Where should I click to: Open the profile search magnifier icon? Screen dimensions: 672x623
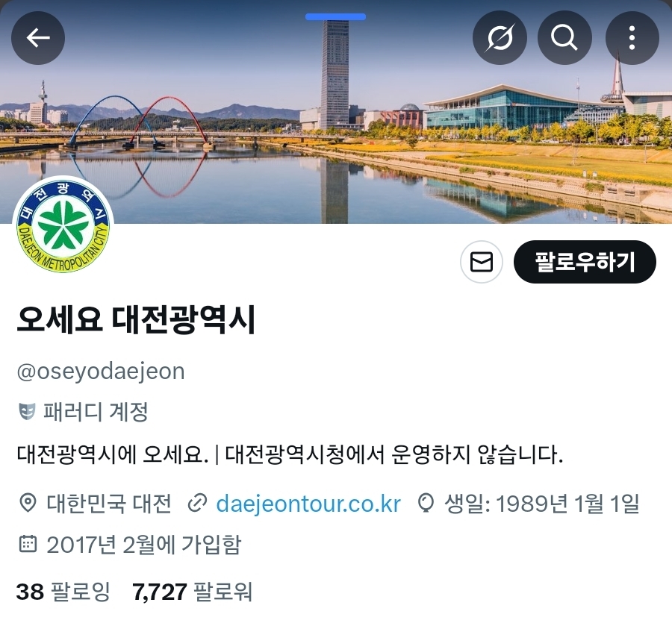point(564,38)
